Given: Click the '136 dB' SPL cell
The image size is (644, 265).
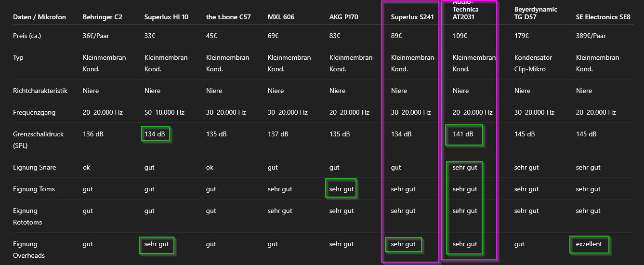Looking at the screenshot, I should (93, 134).
